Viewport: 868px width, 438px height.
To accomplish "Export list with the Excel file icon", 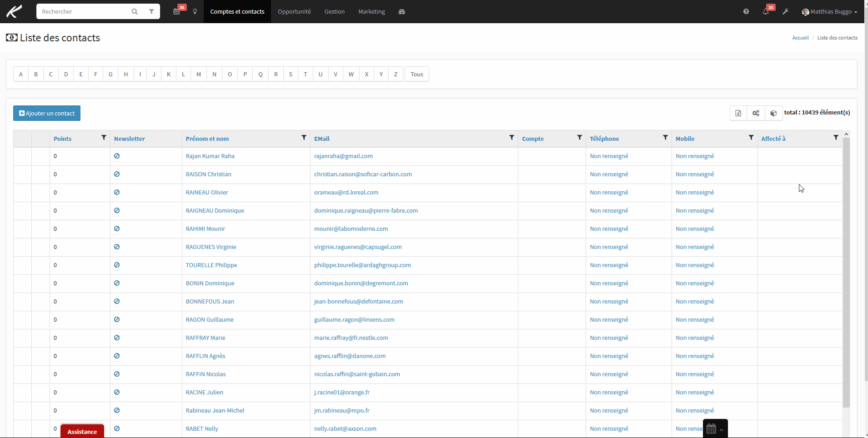I will pos(738,113).
